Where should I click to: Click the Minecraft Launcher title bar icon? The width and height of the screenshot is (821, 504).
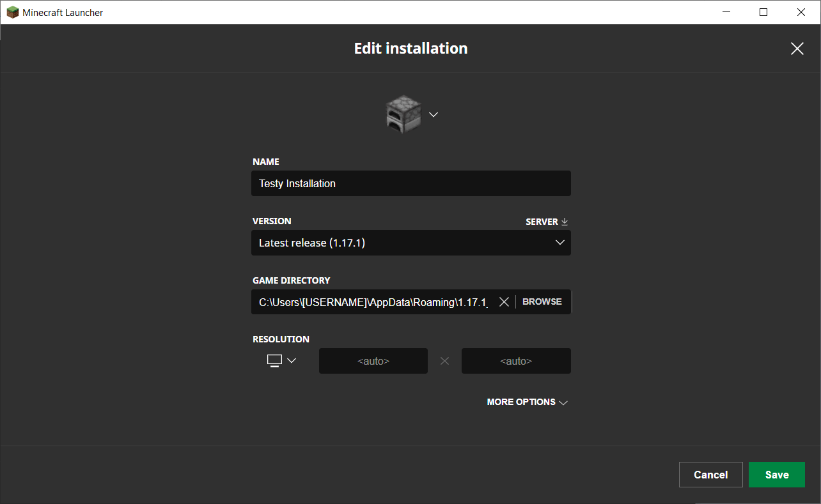(x=13, y=12)
